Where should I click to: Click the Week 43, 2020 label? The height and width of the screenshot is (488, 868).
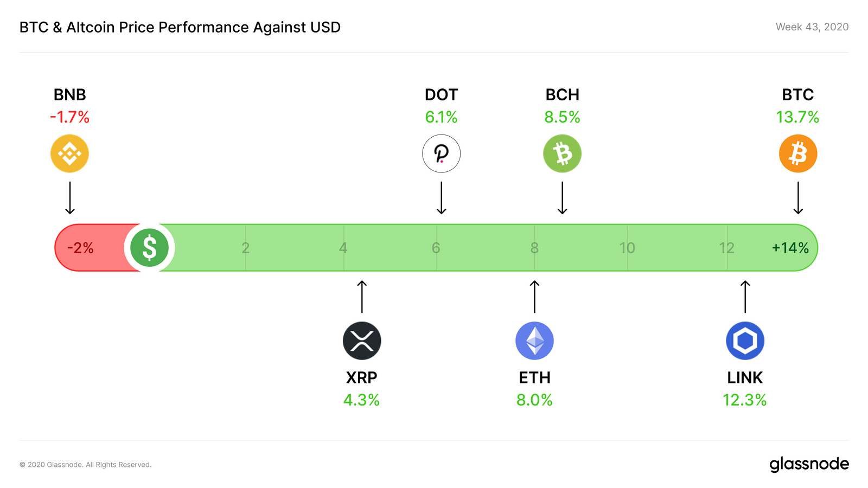click(x=812, y=27)
